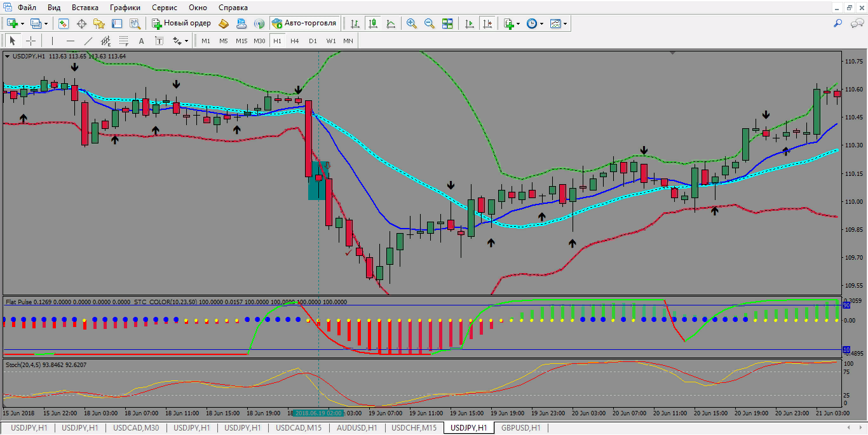This screenshot has height=435, width=868.
Task: Toggle chart shift from right edge
Action: pyautogui.click(x=487, y=23)
